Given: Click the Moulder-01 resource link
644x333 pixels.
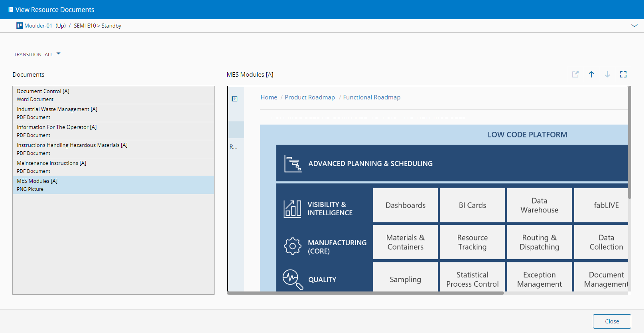Looking at the screenshot, I should tap(38, 26).
